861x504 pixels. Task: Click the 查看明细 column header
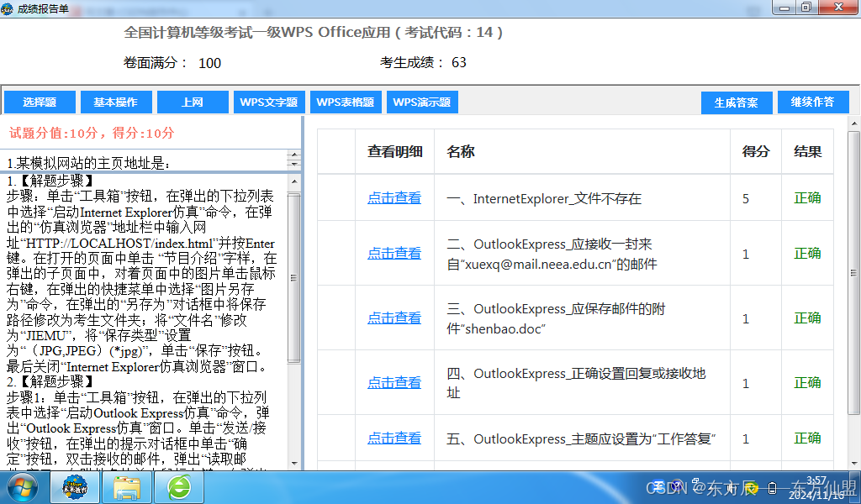click(395, 152)
